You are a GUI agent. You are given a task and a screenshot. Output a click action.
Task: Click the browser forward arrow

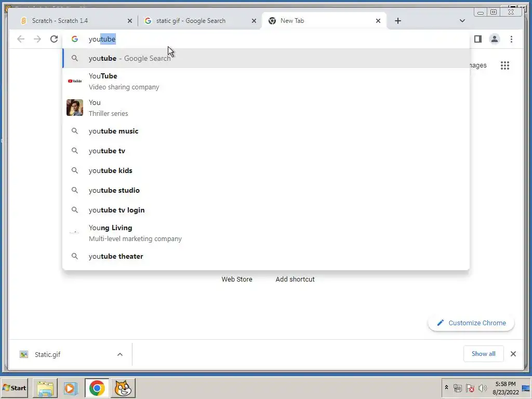click(x=37, y=39)
